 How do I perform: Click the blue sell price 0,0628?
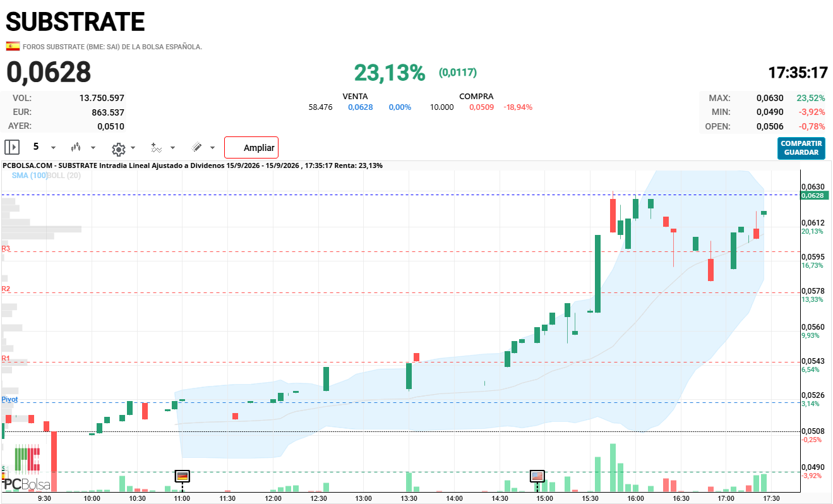click(x=361, y=107)
